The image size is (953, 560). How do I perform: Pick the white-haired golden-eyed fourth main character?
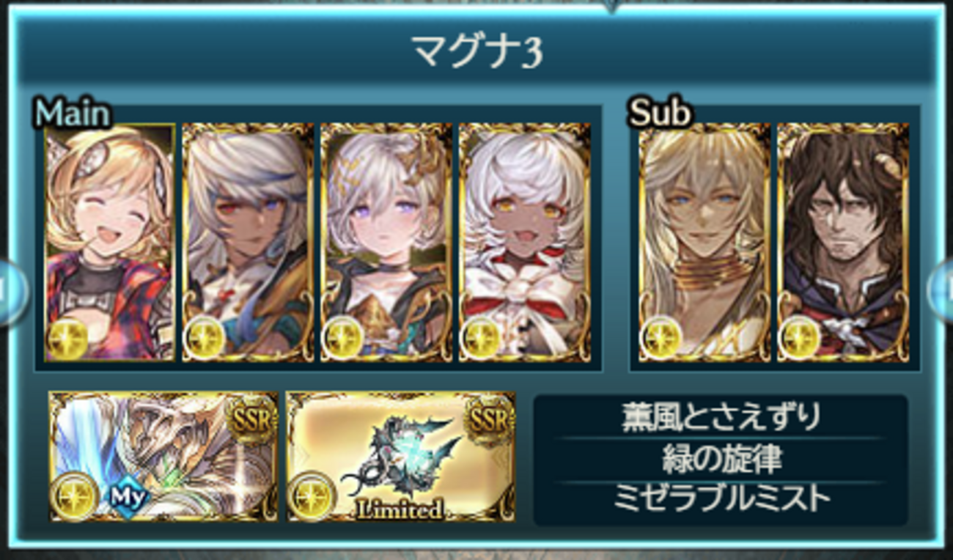pos(525,243)
